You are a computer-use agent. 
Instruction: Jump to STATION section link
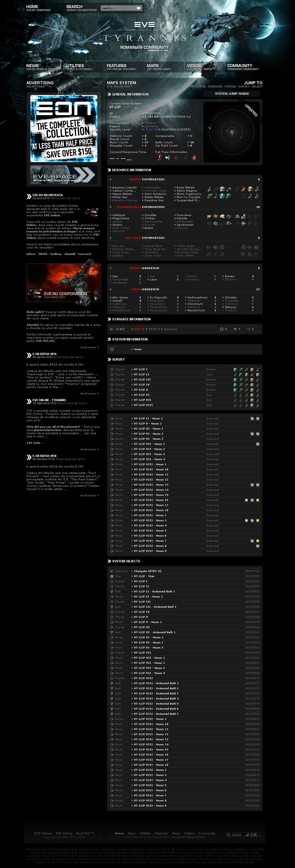(230, 87)
